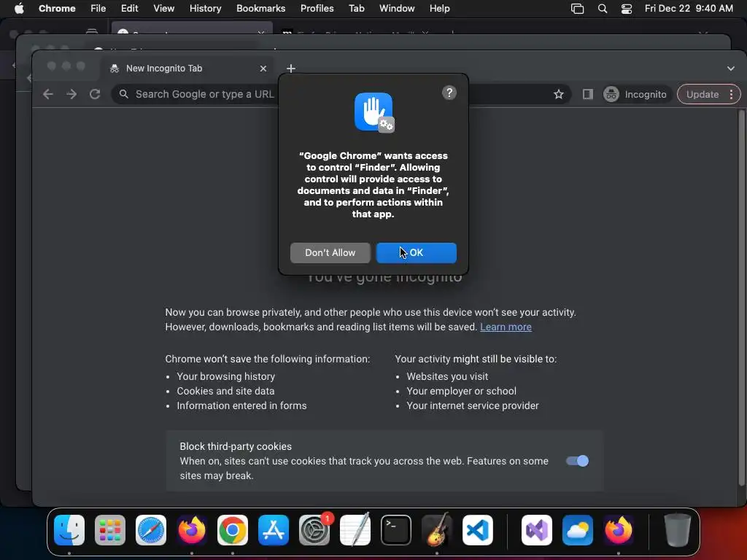This screenshot has width=747, height=560.
Task: Open Launchpad from the Dock
Action: (x=110, y=529)
